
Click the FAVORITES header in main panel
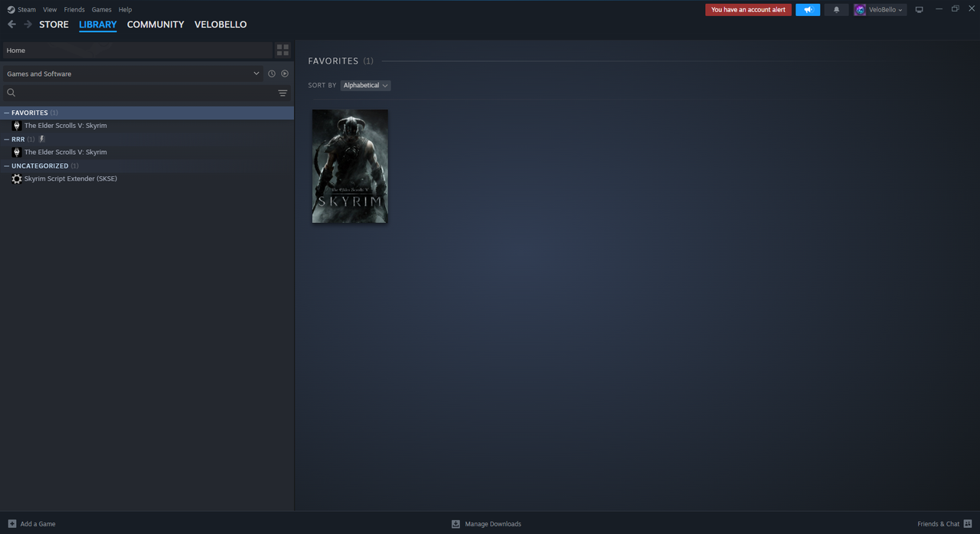coord(333,61)
